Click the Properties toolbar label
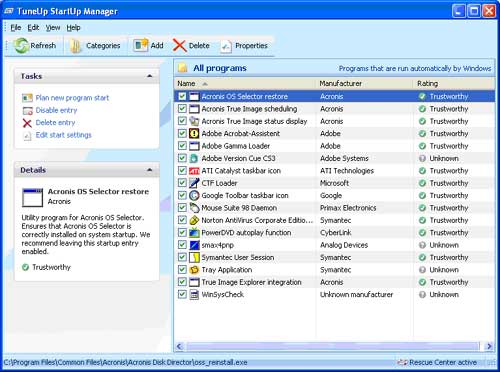The width and height of the screenshot is (500, 372). (251, 46)
